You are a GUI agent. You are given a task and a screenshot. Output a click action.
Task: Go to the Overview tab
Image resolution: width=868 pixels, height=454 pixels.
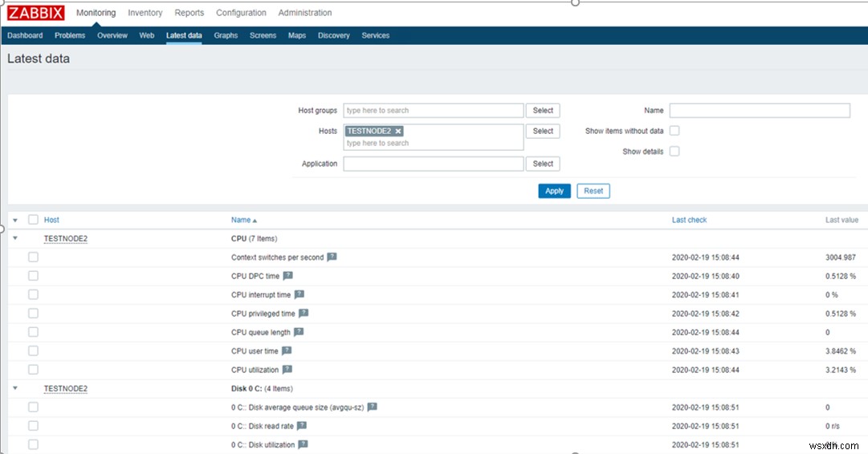tap(112, 35)
